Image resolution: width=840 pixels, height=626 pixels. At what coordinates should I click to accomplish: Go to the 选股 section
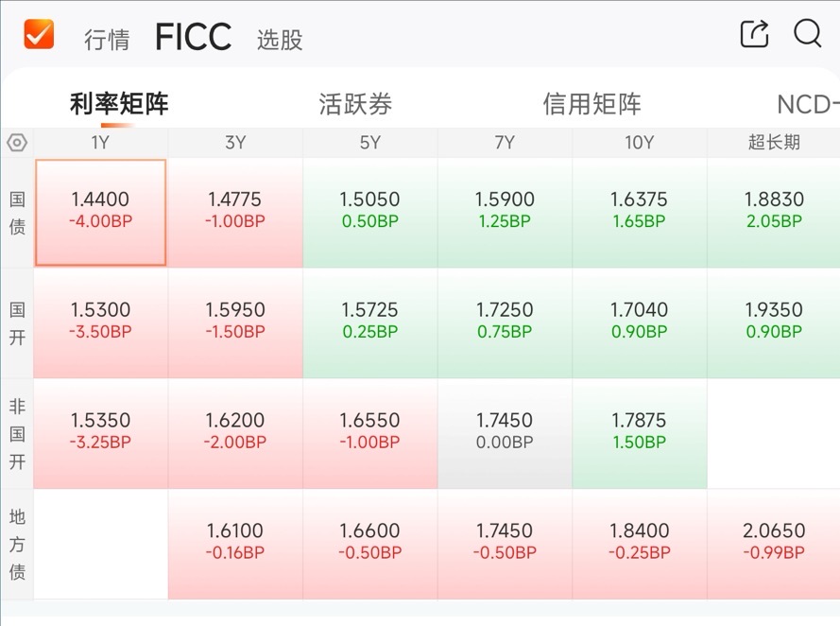tap(280, 40)
